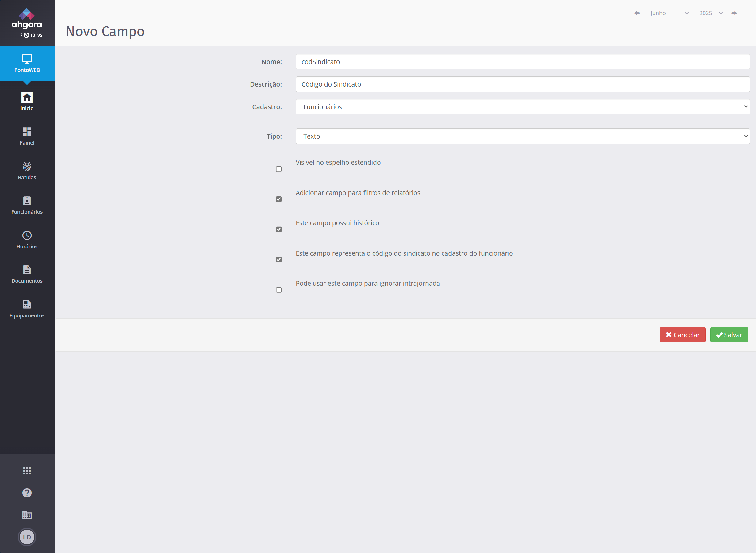The width and height of the screenshot is (756, 553).
Task: Open Documentos in sidebar menu
Action: [x=27, y=274]
